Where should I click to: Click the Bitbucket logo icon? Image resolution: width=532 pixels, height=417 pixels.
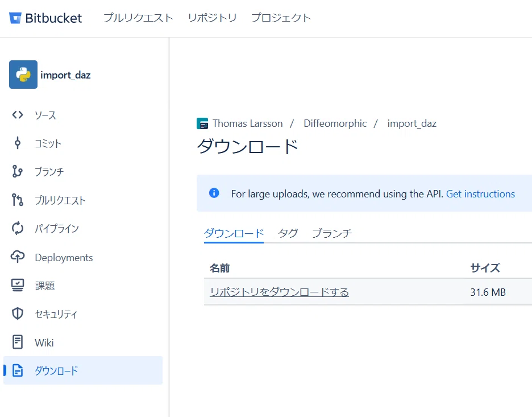pyautogui.click(x=15, y=18)
